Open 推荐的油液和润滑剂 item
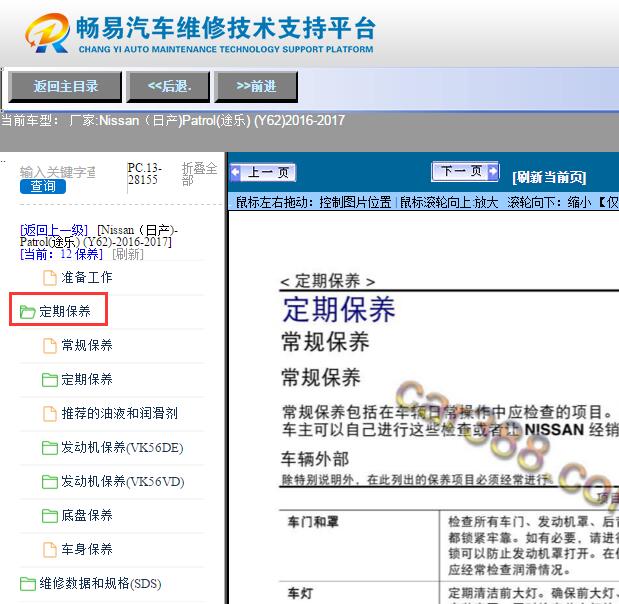Image resolution: width=619 pixels, height=604 pixels. coord(120,413)
